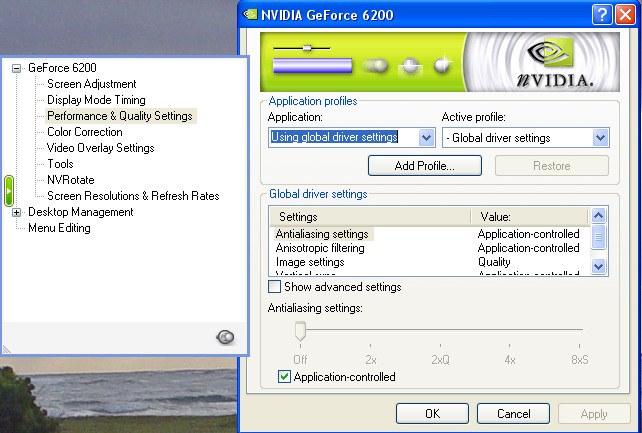642x433 pixels.
Task: Select Menu Editing in the tree
Action: pos(59,228)
